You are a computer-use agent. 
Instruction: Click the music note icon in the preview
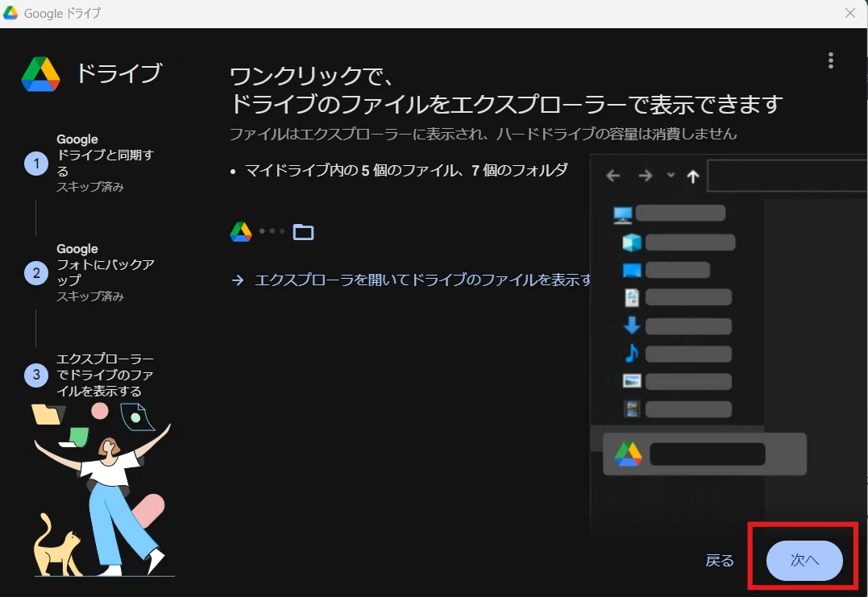click(632, 353)
